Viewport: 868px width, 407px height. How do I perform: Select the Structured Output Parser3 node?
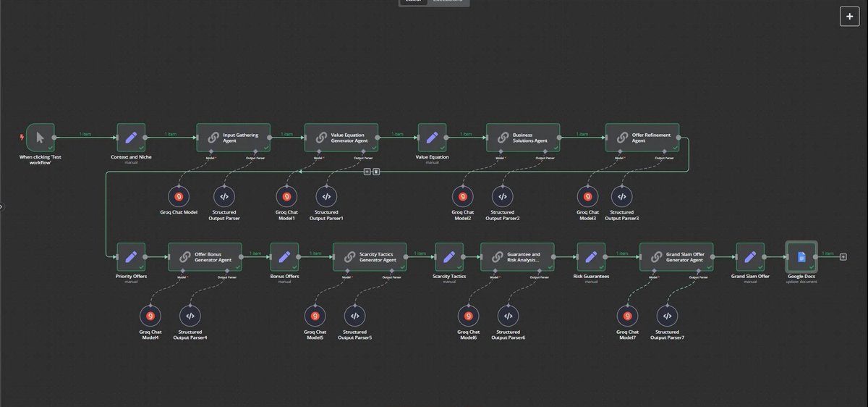pyautogui.click(x=622, y=196)
